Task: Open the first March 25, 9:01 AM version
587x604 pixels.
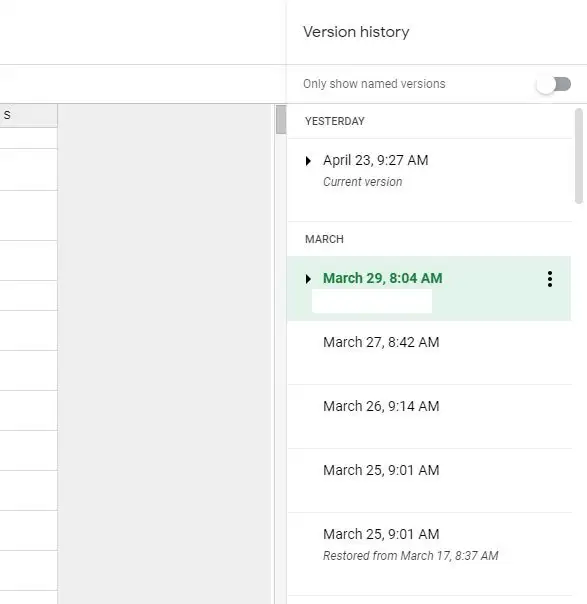Action: click(429, 480)
